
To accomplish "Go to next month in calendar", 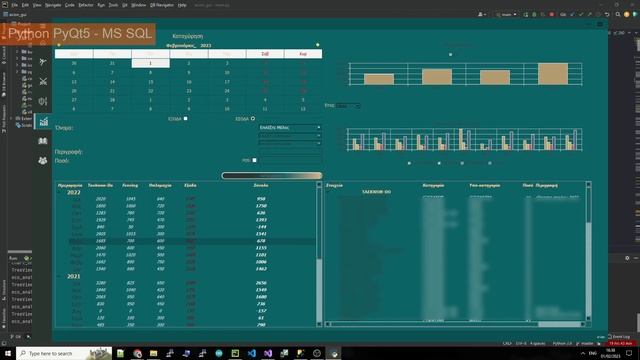I will pos(318,45).
